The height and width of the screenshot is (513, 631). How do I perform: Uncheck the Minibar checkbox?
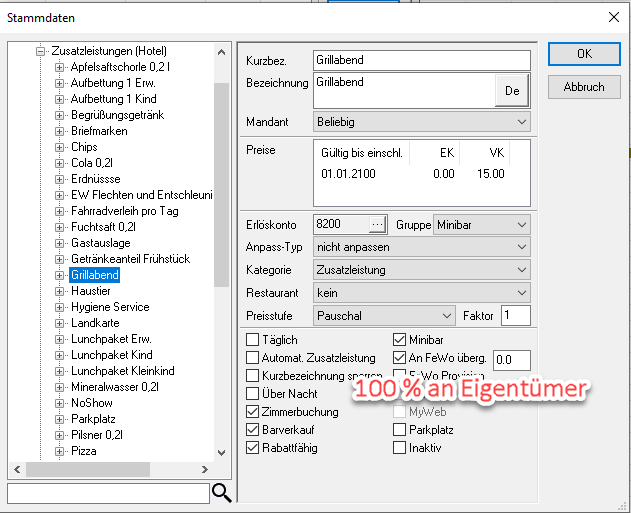[399, 340]
